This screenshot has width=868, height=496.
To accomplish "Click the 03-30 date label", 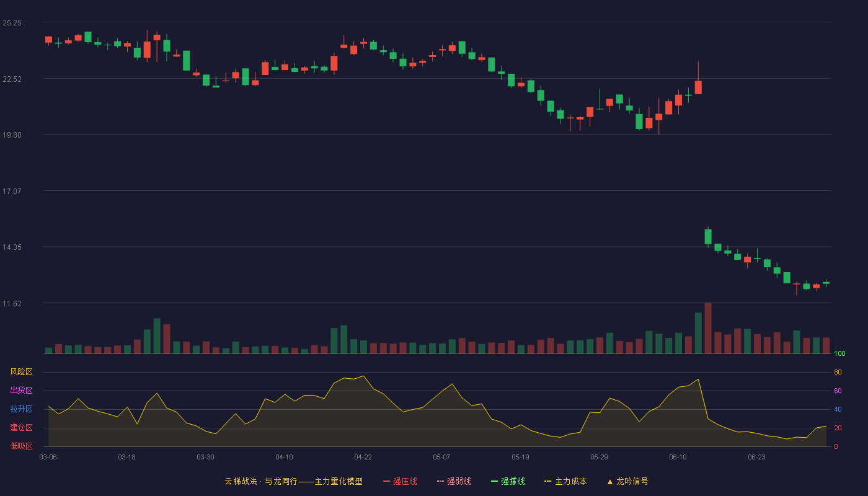I will coord(205,457).
